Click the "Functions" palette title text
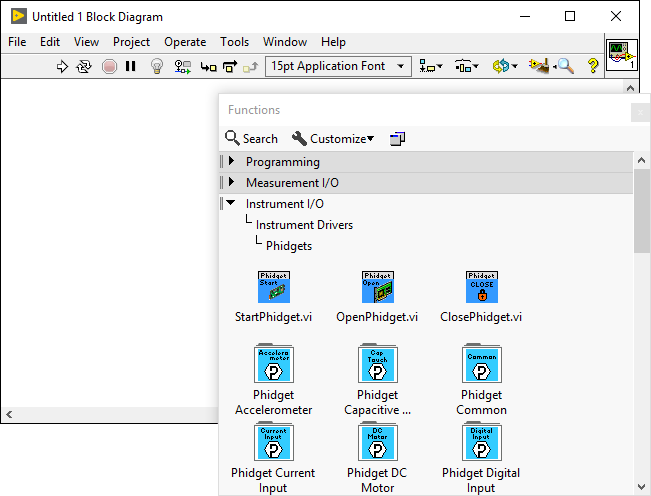Viewport: 651px width, 496px height. pyautogui.click(x=254, y=110)
